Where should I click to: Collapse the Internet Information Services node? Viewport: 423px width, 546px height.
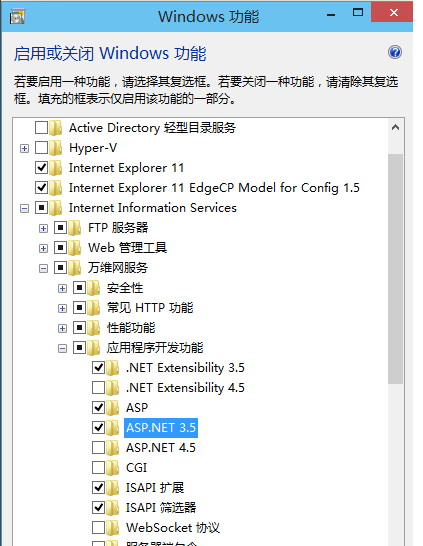pos(24,209)
